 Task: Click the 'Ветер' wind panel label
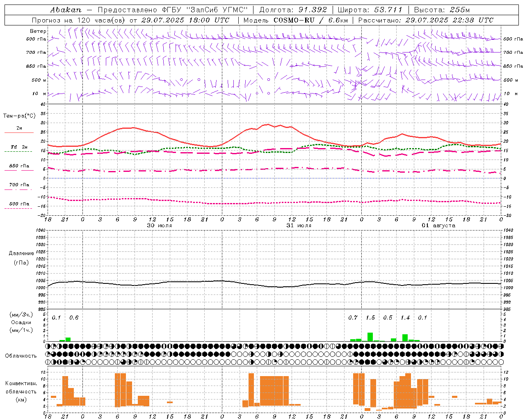tap(38, 31)
